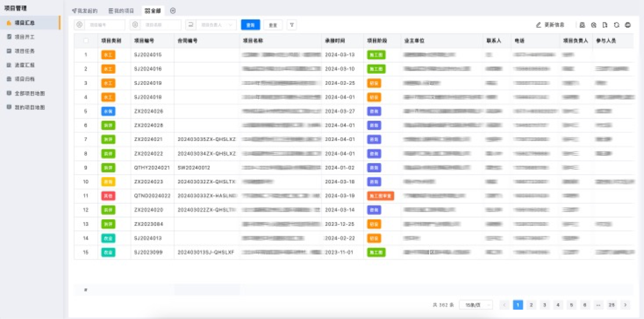Open 项目任务 in the sidebar

24,51
